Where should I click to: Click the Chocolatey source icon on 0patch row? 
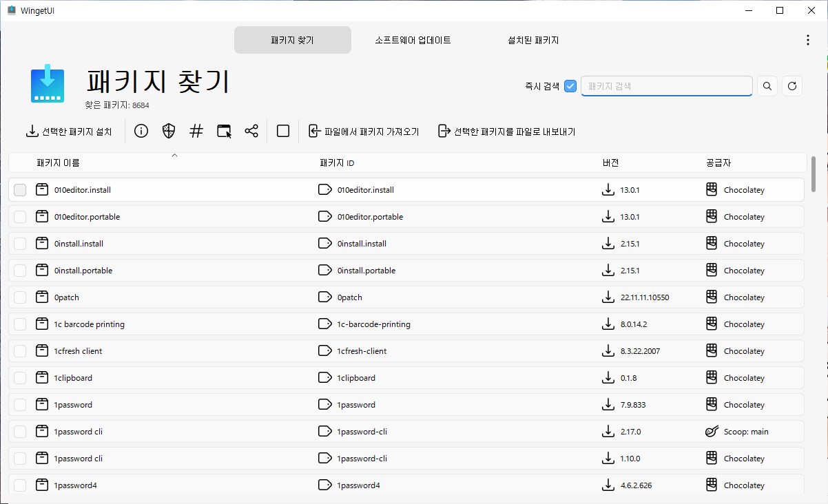(710, 297)
